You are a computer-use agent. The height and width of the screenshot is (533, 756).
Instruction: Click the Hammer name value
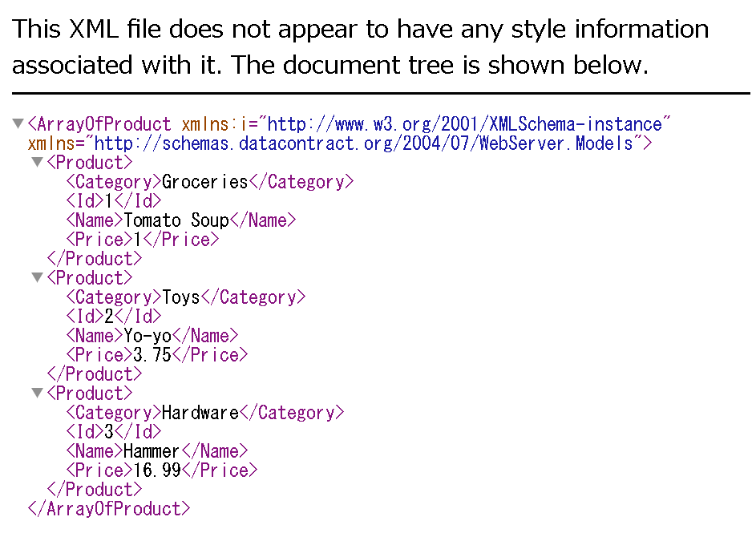pyautogui.click(x=152, y=451)
